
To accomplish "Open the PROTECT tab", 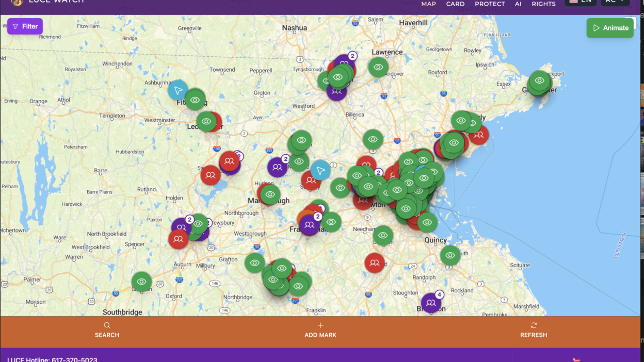I will click(490, 4).
